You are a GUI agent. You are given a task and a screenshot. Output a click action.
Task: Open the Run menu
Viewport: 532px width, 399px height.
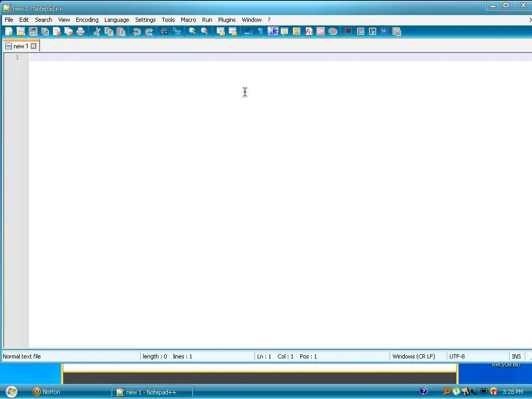pos(207,20)
